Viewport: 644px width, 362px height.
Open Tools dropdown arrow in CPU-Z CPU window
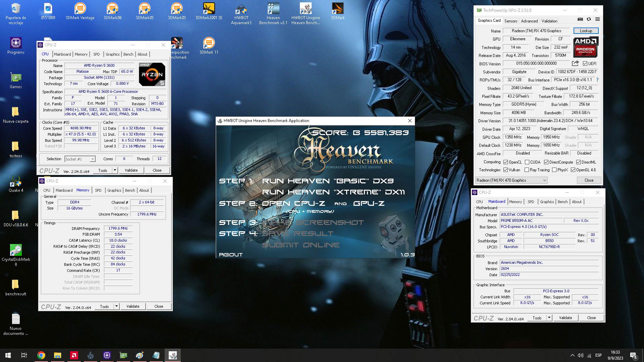point(115,170)
